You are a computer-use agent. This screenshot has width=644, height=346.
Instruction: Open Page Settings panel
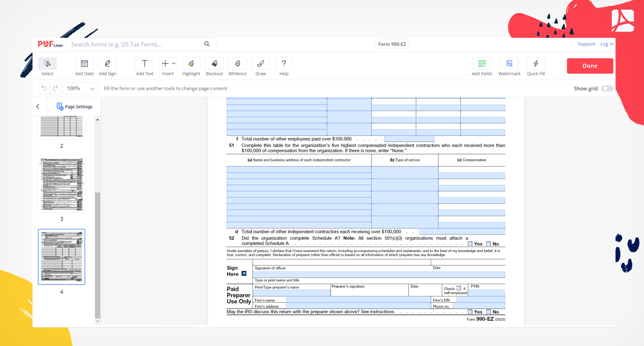[x=74, y=107]
